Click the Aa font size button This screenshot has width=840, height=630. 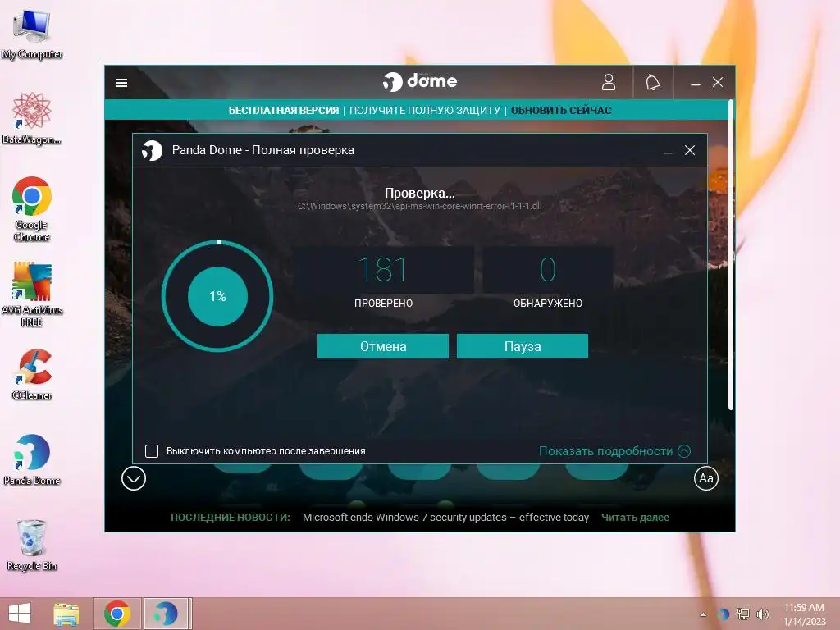(x=706, y=478)
